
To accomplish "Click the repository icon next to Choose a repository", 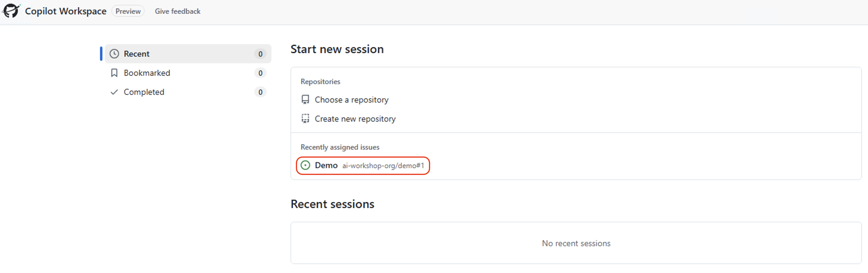I will tap(305, 100).
